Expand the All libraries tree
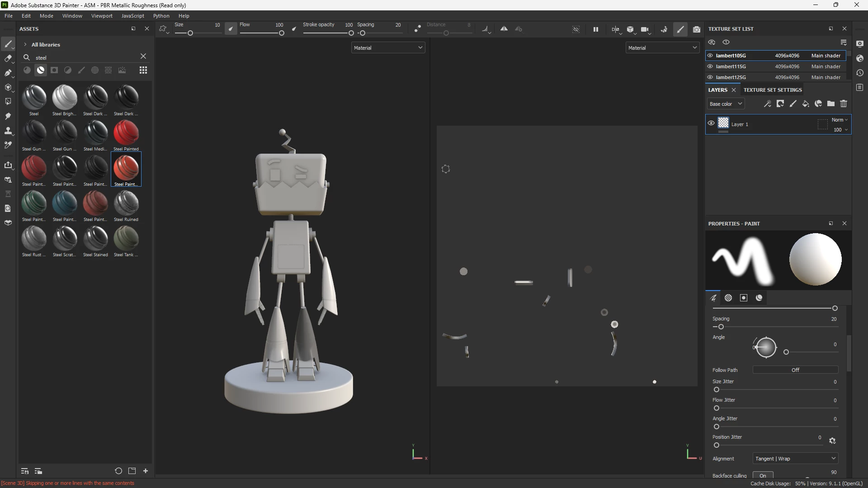The height and width of the screenshot is (488, 868). [25, 45]
